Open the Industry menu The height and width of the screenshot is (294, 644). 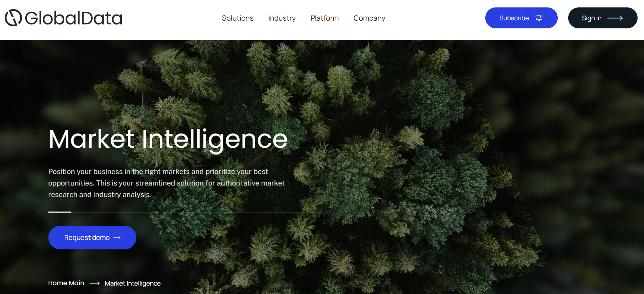282,18
